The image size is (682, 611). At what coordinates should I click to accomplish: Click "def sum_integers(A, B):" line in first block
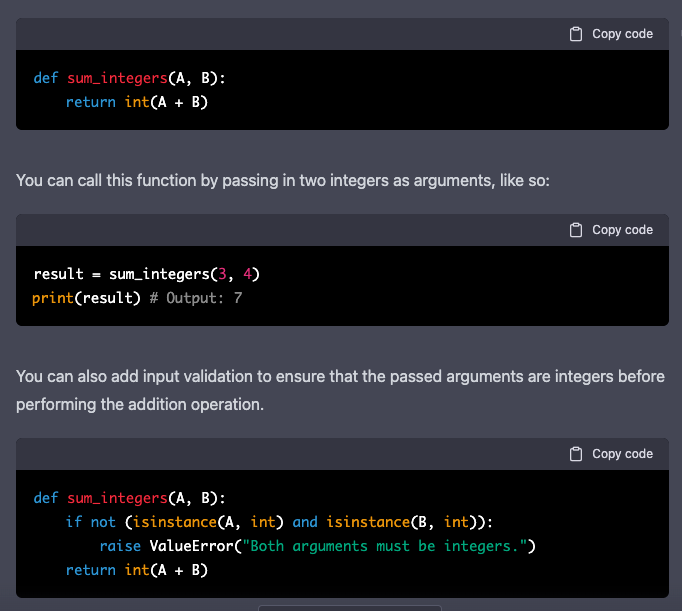[130, 78]
